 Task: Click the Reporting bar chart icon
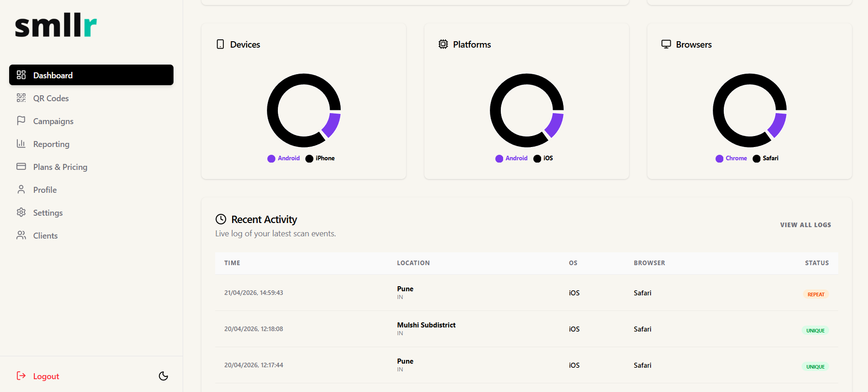(x=21, y=143)
